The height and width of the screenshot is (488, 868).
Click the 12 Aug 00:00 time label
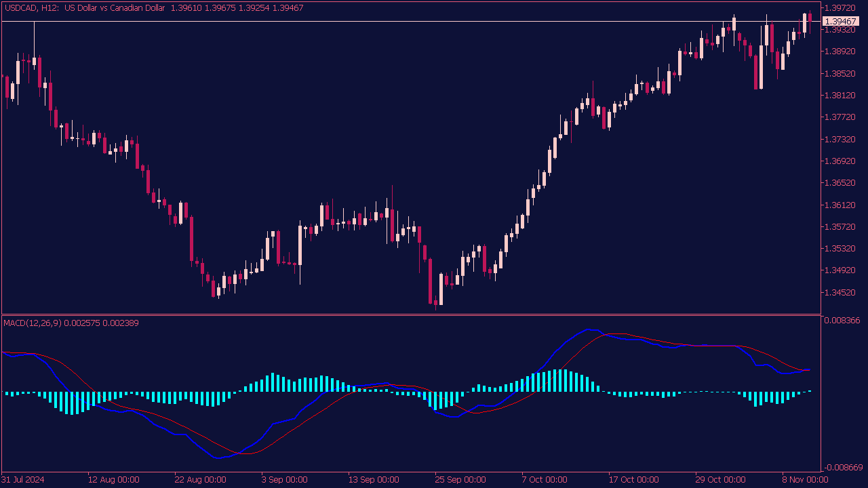[113, 480]
